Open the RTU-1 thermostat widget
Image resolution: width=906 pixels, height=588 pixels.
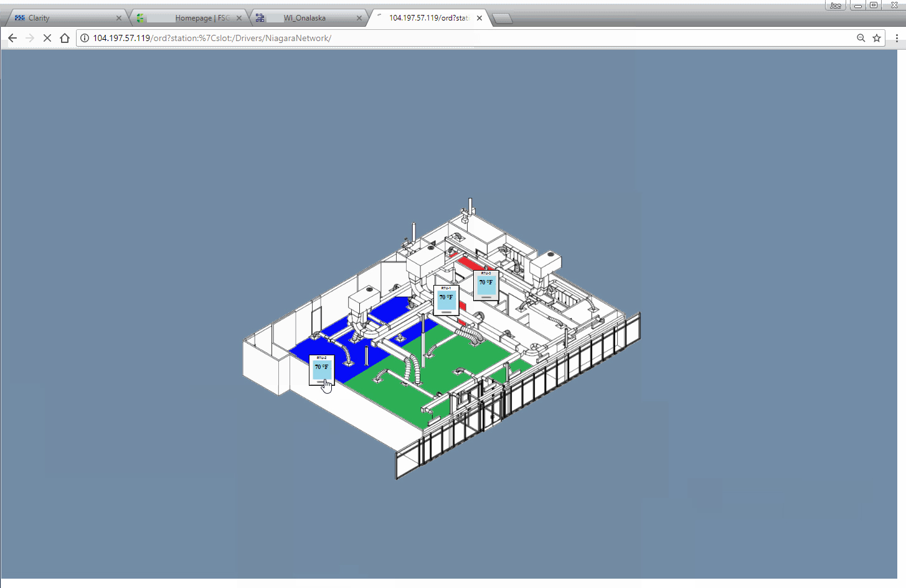click(446, 300)
